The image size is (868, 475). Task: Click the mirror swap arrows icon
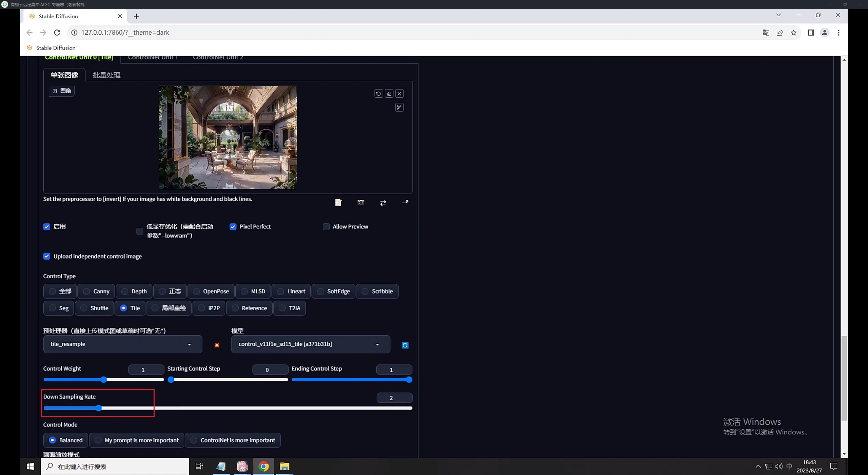383,203
